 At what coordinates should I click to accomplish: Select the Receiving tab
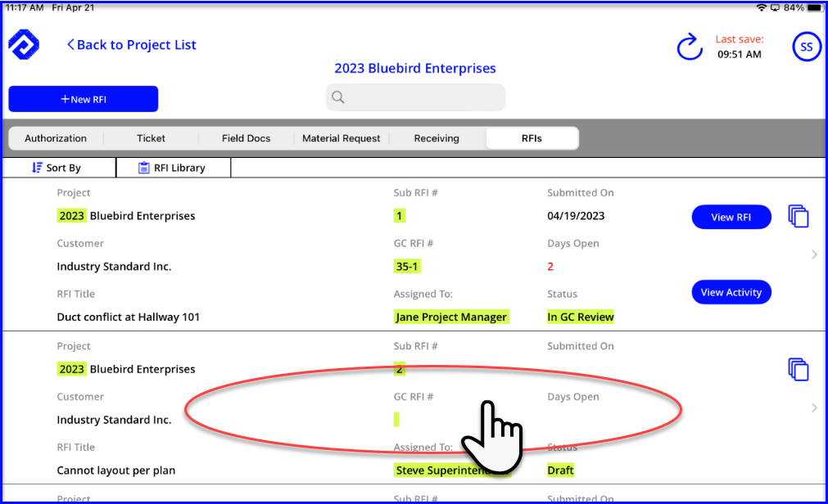[x=437, y=138]
